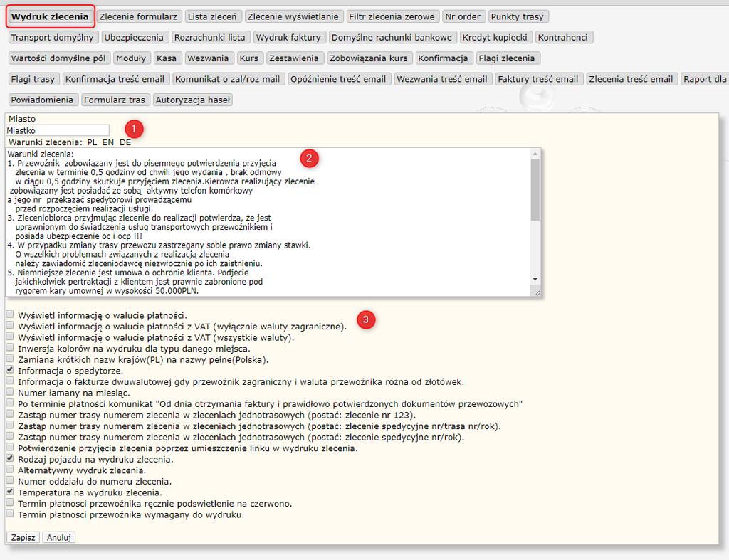729x560 pixels.
Task: Open the Lista zleceń tab
Action: [212, 17]
